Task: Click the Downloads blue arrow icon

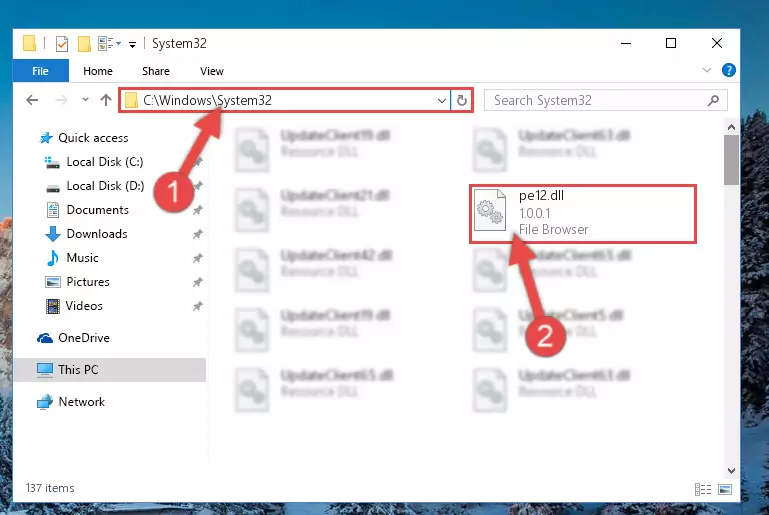Action: (x=52, y=234)
